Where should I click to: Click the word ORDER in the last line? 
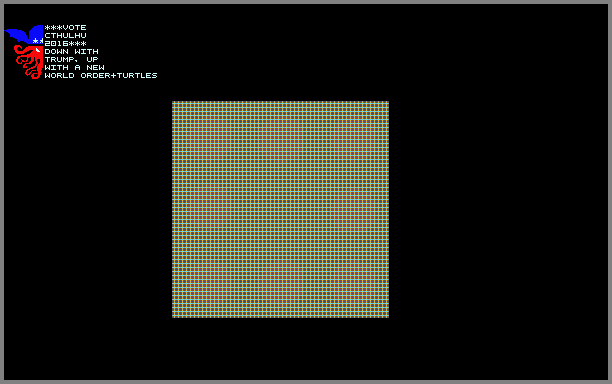96,76
